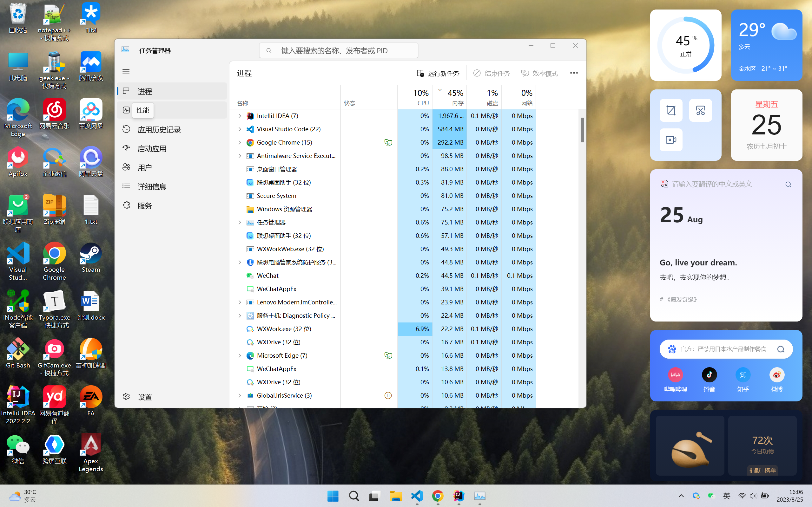Select the WeChat process row
The width and height of the screenshot is (812, 507).
pyautogui.click(x=383, y=276)
